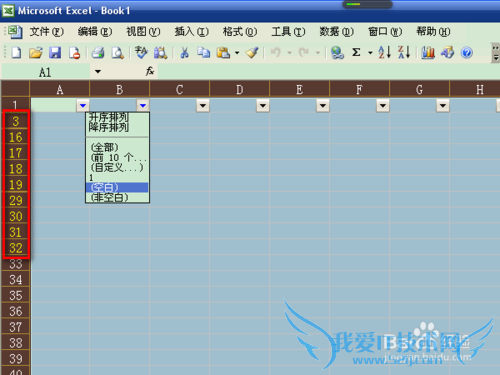Open the column G filter dropdown
This screenshot has height=375, width=500.
point(443,106)
